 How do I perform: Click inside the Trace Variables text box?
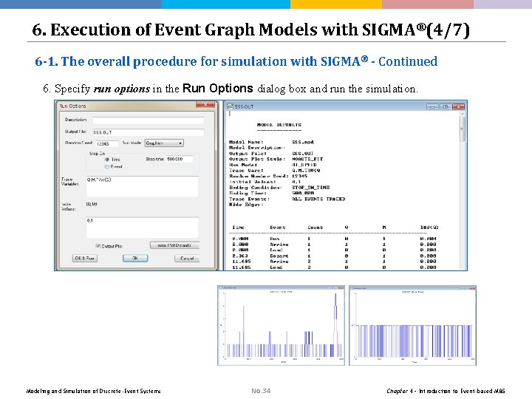[x=142, y=186]
